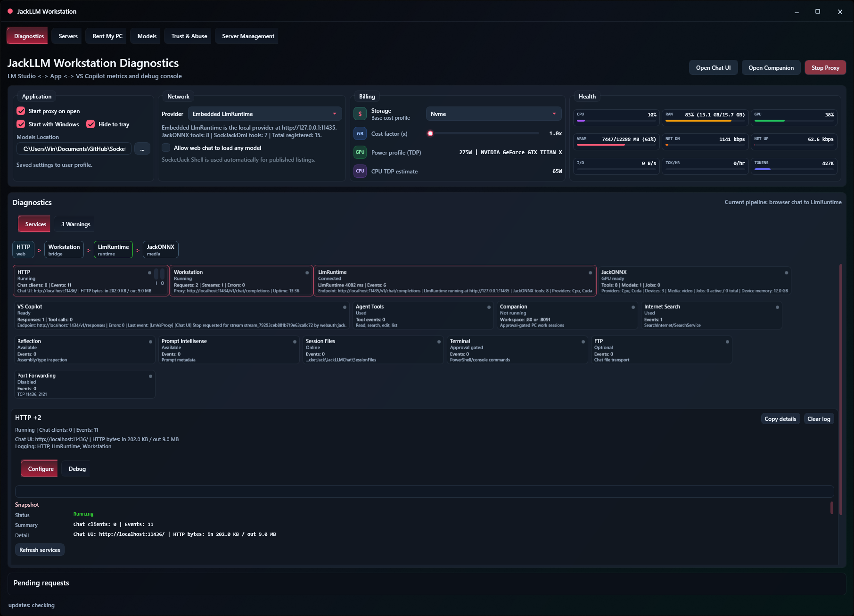Enable Allow web chat to load any model
The height and width of the screenshot is (616, 854).
[x=166, y=148]
